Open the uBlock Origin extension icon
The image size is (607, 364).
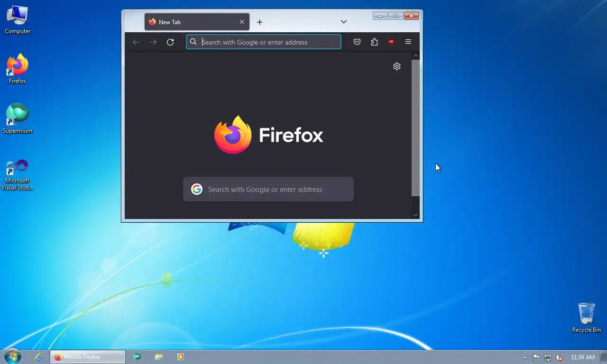(391, 42)
